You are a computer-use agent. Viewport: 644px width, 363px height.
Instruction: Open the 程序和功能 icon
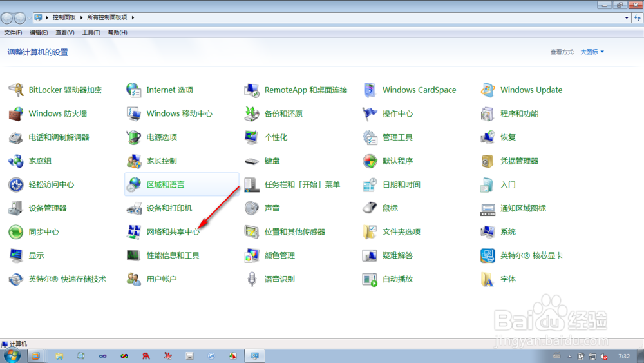[488, 114]
